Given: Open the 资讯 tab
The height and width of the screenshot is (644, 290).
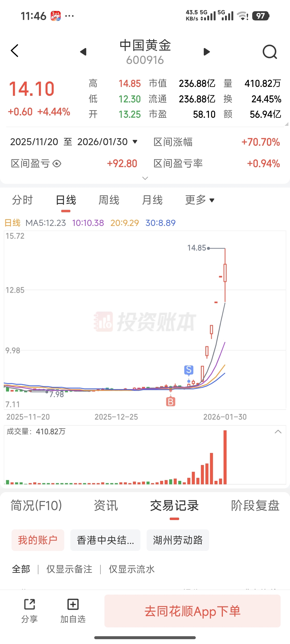Looking at the screenshot, I should 106,506.
